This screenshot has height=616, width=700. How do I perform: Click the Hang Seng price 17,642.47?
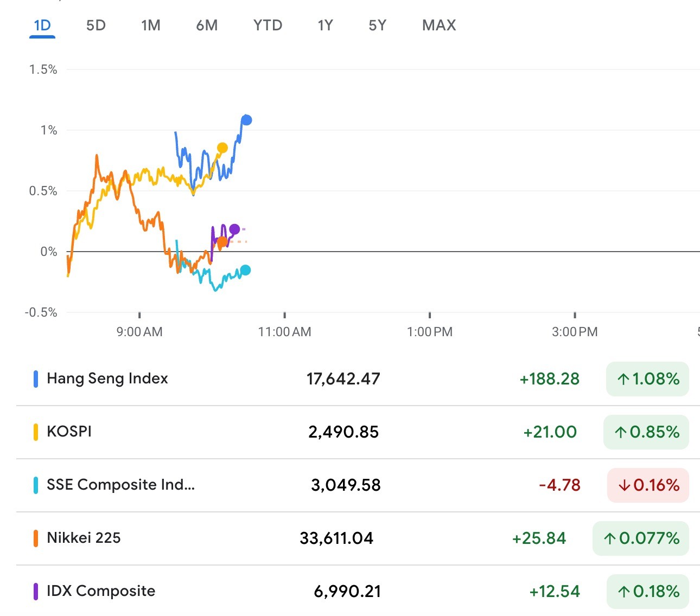click(343, 378)
